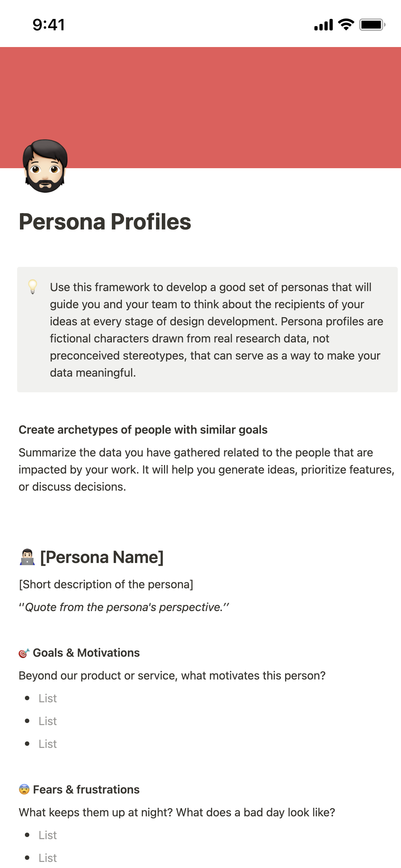
Task: Tap the battery indicator in status bar
Action: [372, 25]
